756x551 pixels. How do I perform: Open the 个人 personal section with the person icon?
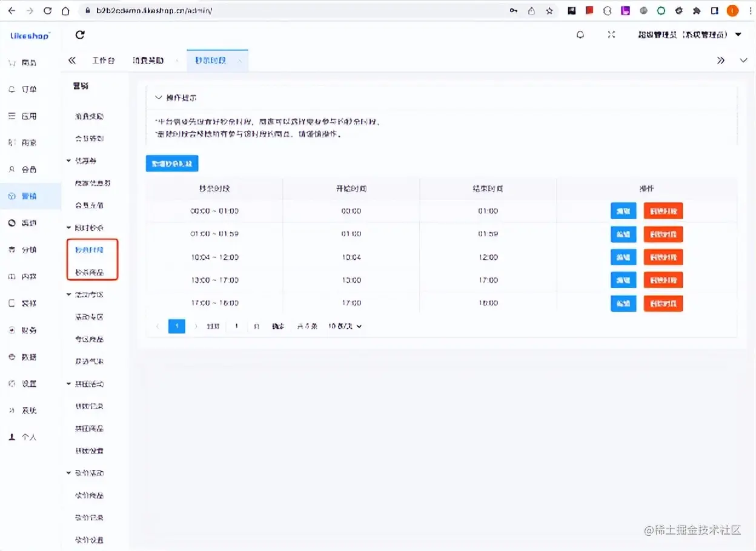23,437
